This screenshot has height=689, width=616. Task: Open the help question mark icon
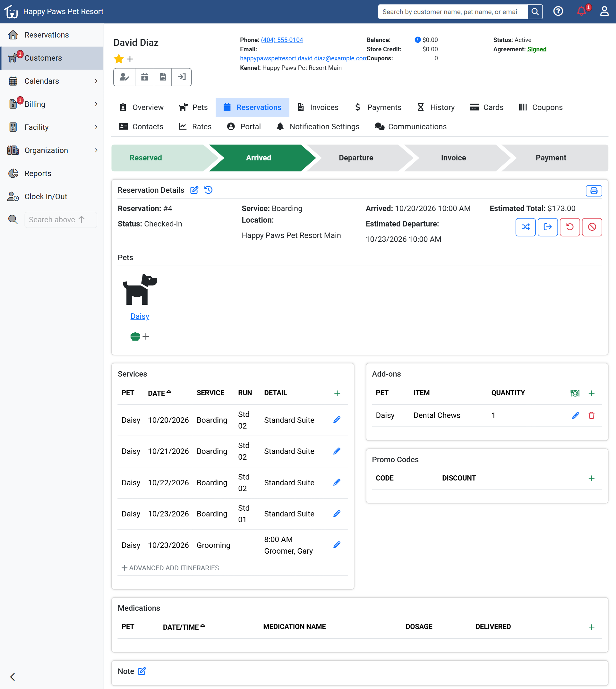(x=558, y=12)
